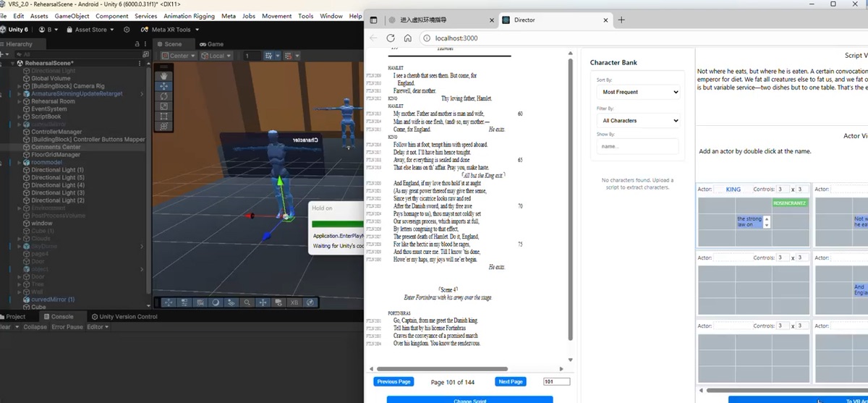
Task: Click the leftmost icon in Scene bottom overlay toolbar
Action: click(x=168, y=303)
